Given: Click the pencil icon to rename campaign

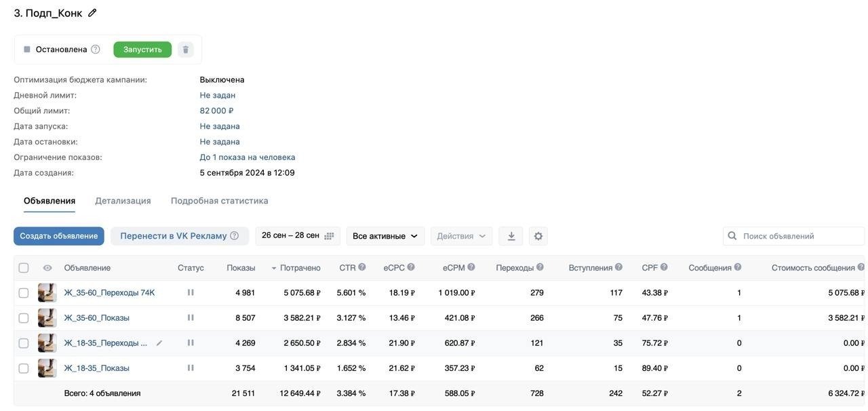Looking at the screenshot, I should pyautogui.click(x=92, y=13).
